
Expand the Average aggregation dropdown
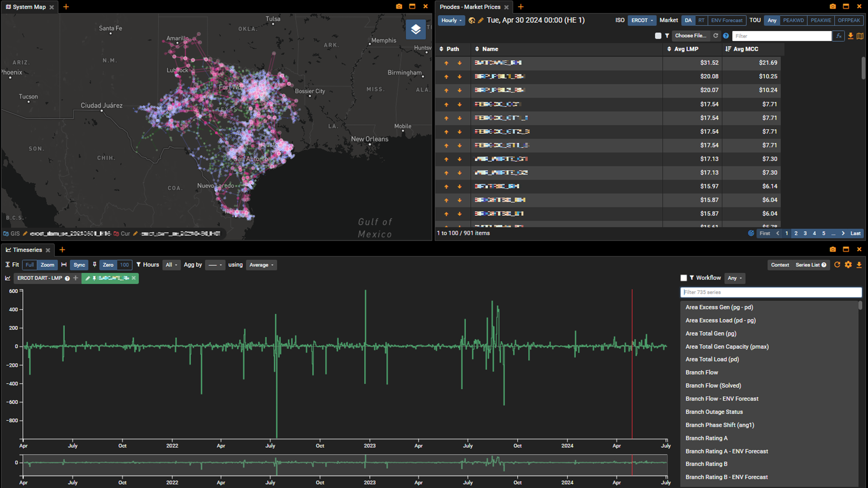[261, 265]
